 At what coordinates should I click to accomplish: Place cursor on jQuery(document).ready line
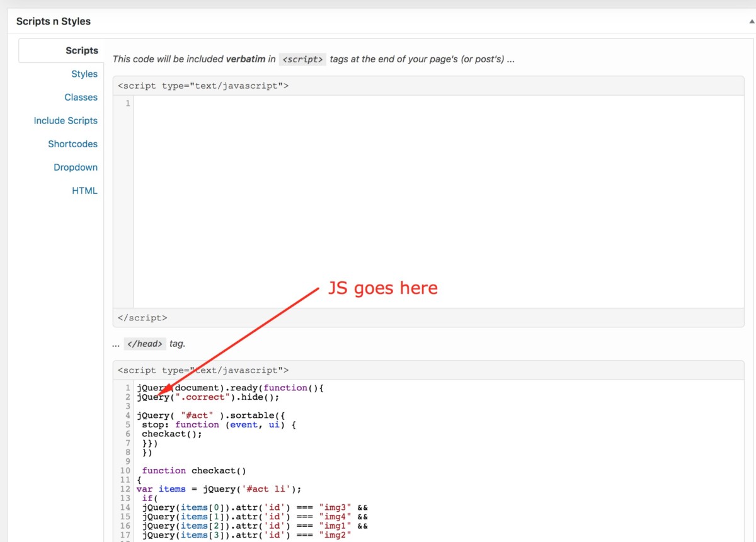tap(230, 388)
